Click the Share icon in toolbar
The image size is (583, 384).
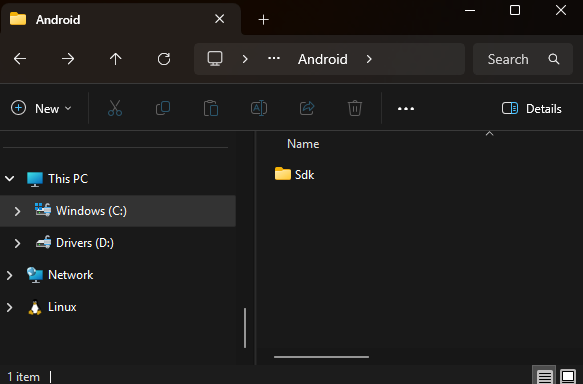click(x=307, y=108)
